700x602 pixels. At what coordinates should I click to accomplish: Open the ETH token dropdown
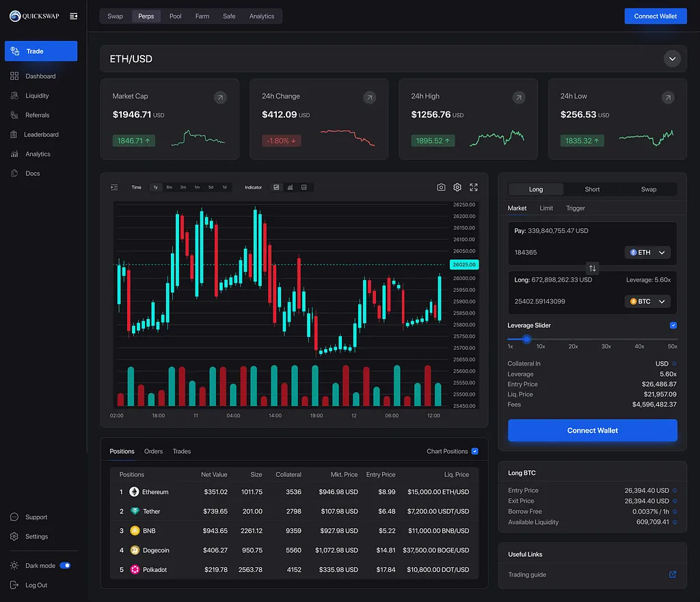point(647,253)
